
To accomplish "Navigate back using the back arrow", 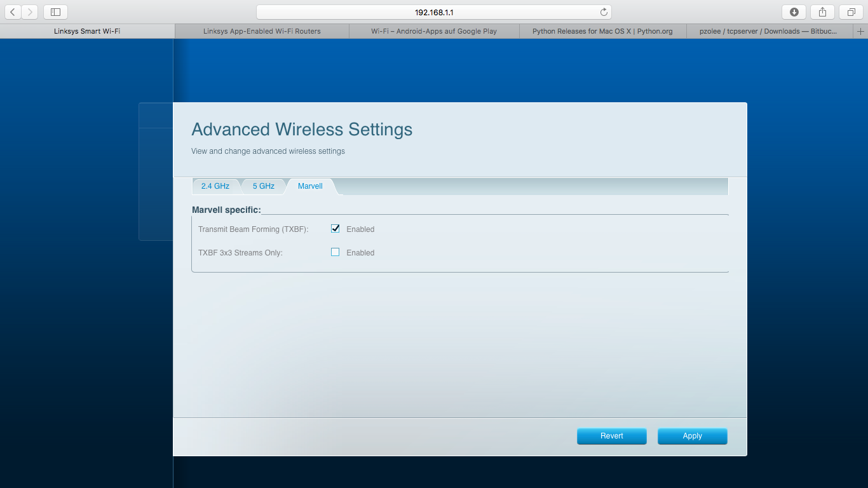I will [12, 11].
